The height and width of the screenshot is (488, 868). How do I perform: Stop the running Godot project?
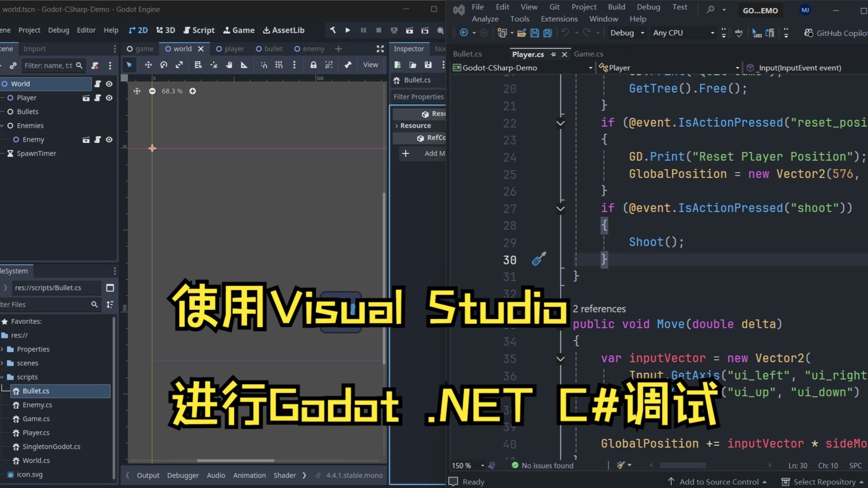tap(379, 30)
